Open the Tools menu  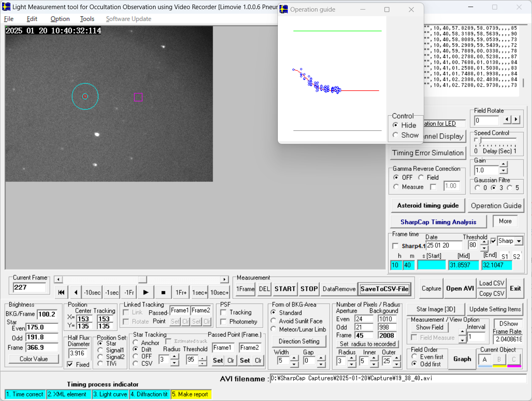click(x=87, y=19)
